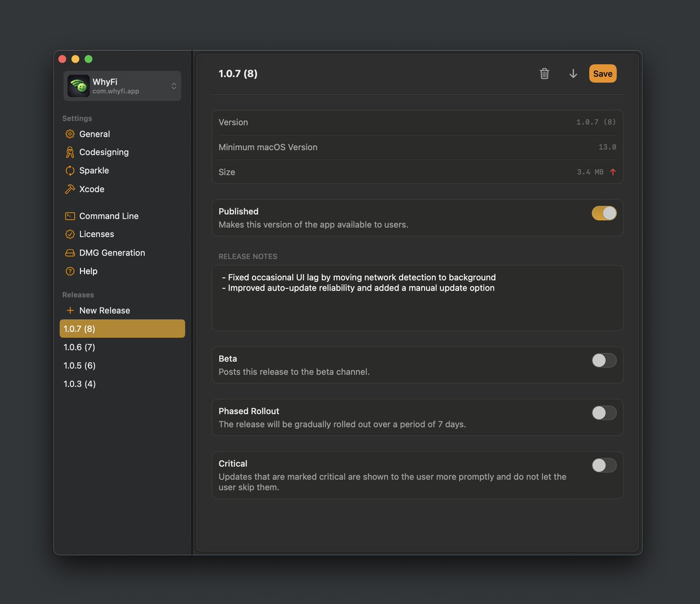Click the Licenses badge icon
This screenshot has height=604, width=700.
[70, 234]
